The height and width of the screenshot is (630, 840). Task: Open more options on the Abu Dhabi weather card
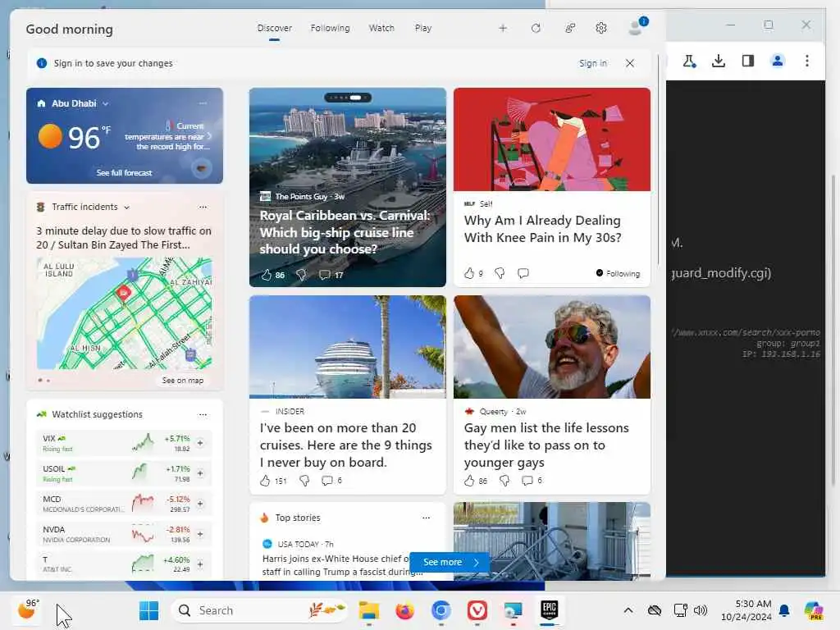(x=203, y=103)
